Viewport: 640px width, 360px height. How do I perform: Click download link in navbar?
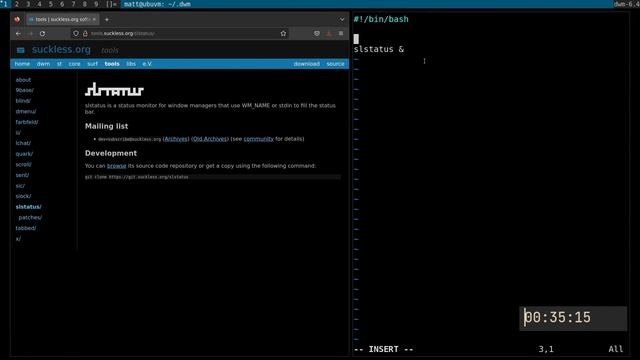pyautogui.click(x=307, y=64)
